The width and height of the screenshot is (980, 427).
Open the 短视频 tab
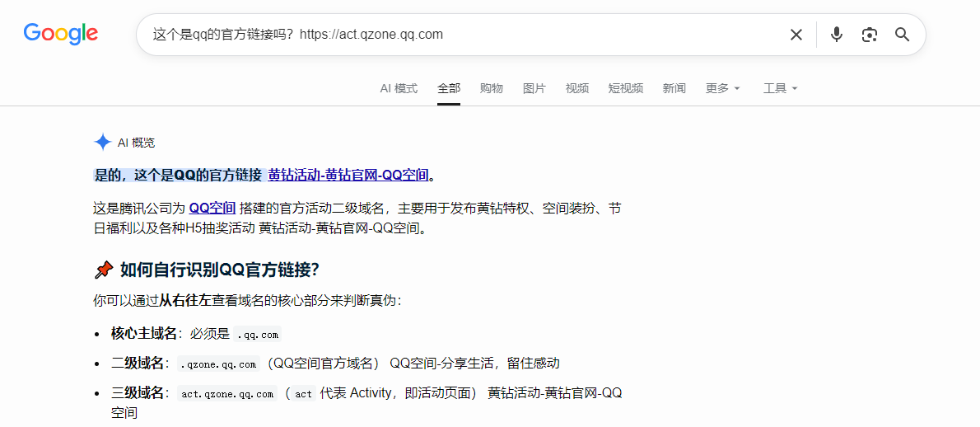tap(626, 88)
